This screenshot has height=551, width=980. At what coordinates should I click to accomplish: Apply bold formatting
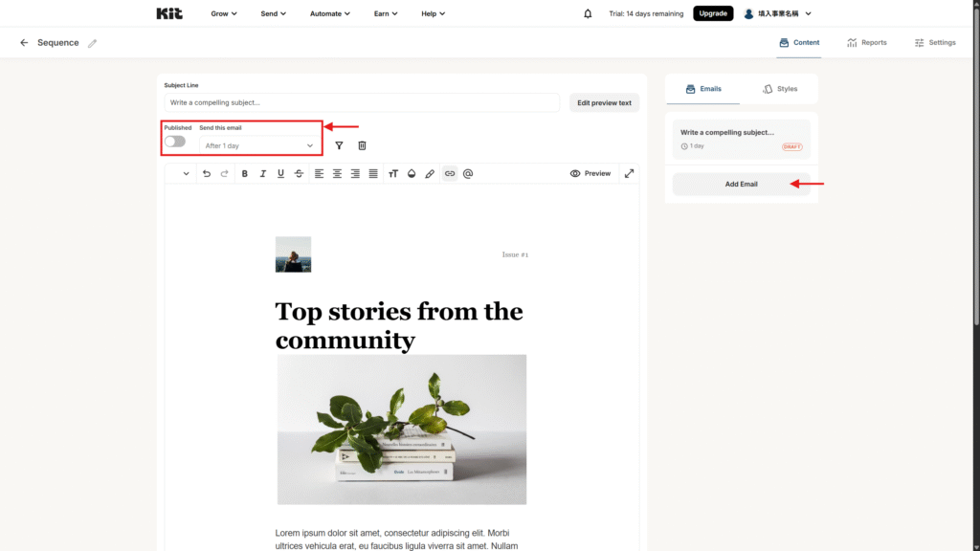point(245,174)
